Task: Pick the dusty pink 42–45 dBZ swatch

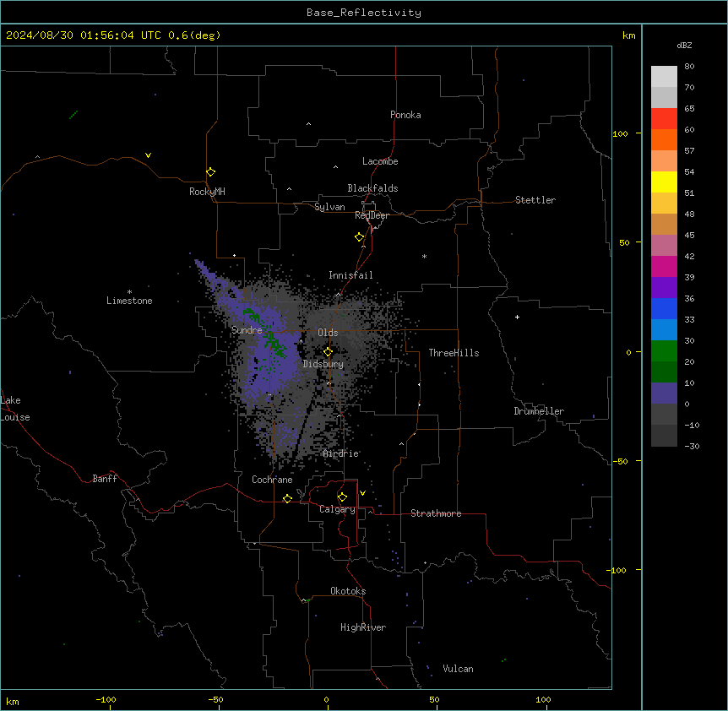Action: [664, 246]
